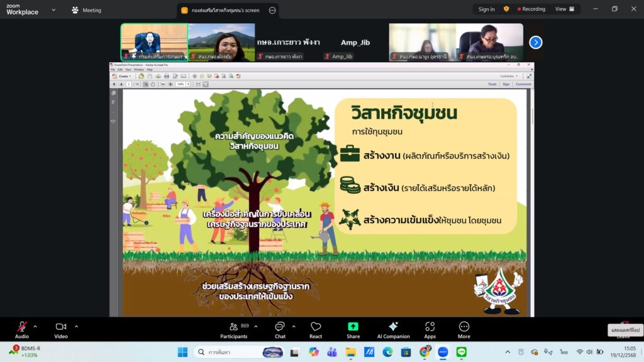
Task: Expand audio options arrow beside Audio
Action: (35, 326)
